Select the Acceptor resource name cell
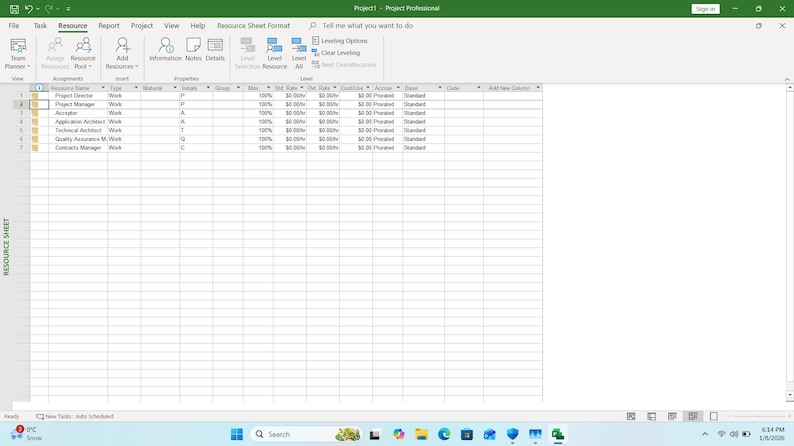 (x=78, y=113)
